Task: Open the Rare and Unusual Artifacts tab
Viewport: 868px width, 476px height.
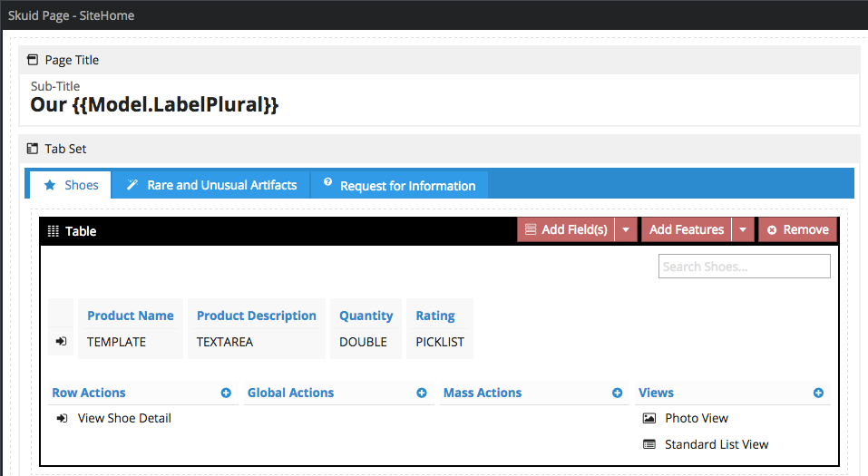Action: [211, 185]
